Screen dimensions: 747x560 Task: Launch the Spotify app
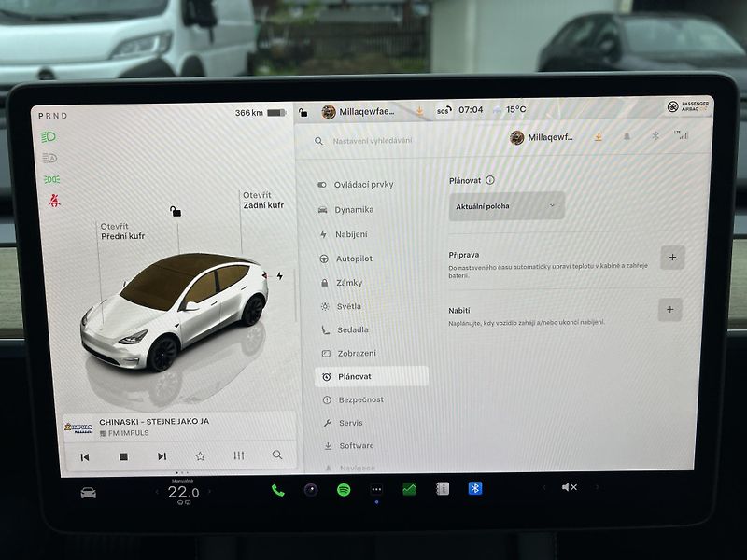344,489
